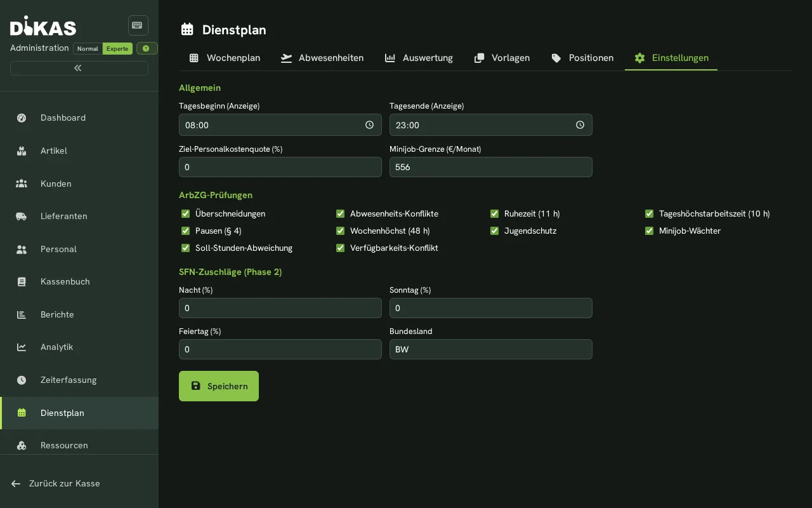Uncheck Pausen (§ 4) checkbox

coord(186,231)
